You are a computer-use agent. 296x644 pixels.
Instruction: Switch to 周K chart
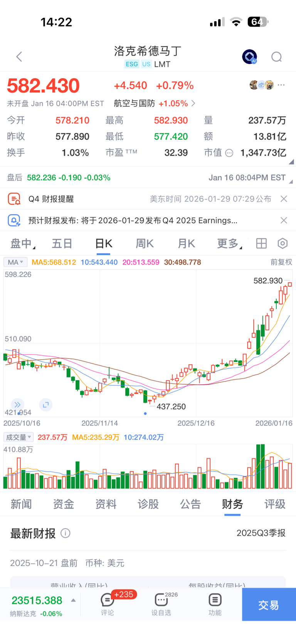[145, 243]
